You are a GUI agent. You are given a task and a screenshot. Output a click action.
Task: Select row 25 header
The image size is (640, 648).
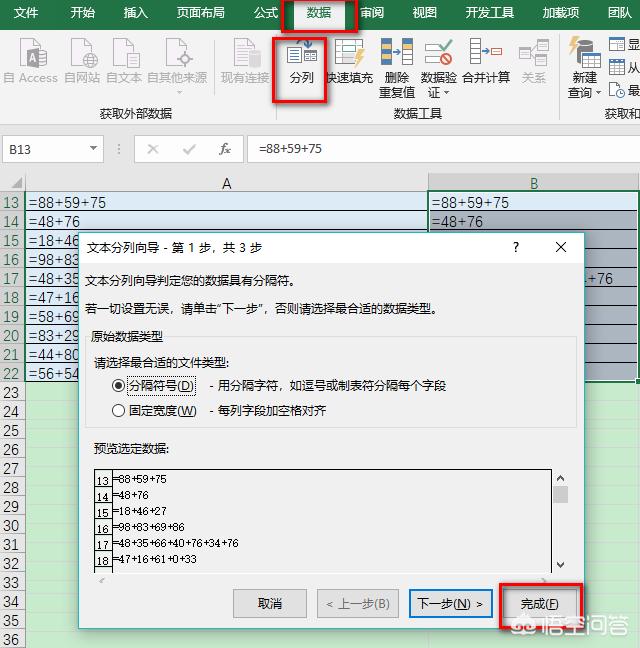(x=12, y=431)
